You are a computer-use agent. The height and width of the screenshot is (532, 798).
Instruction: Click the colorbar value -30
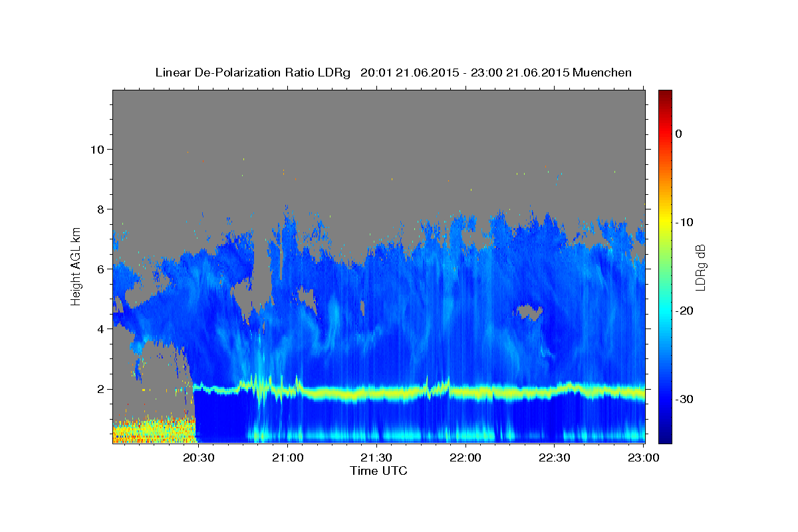[x=684, y=399]
